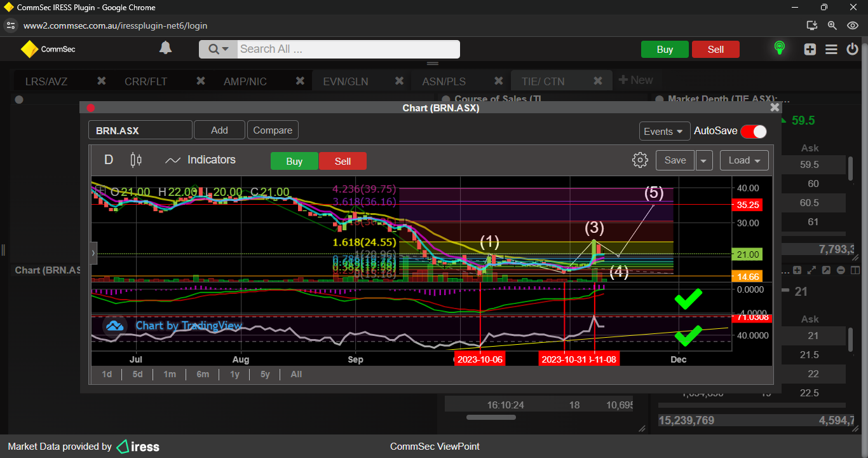
Task: Expand the arrow next to Save
Action: pos(703,160)
